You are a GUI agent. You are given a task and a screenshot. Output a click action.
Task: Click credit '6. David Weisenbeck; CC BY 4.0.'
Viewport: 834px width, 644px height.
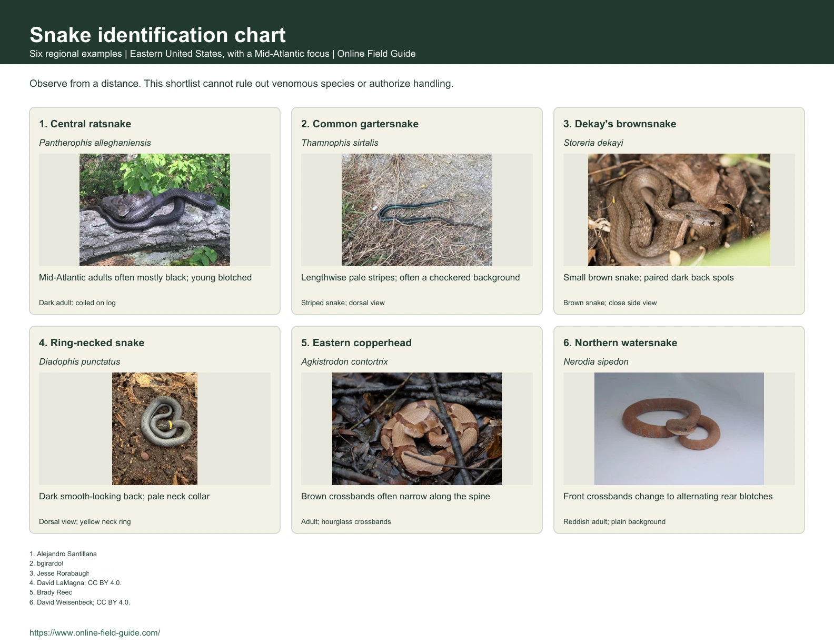(80, 602)
